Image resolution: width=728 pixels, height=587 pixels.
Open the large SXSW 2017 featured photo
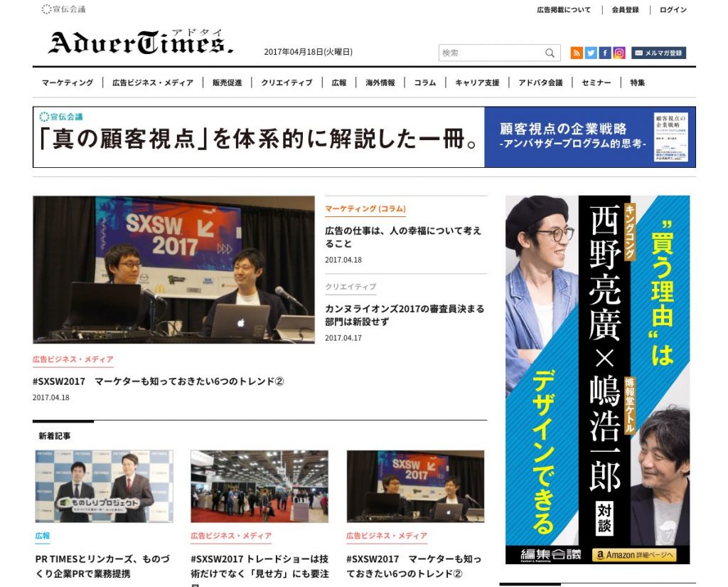[x=173, y=270]
